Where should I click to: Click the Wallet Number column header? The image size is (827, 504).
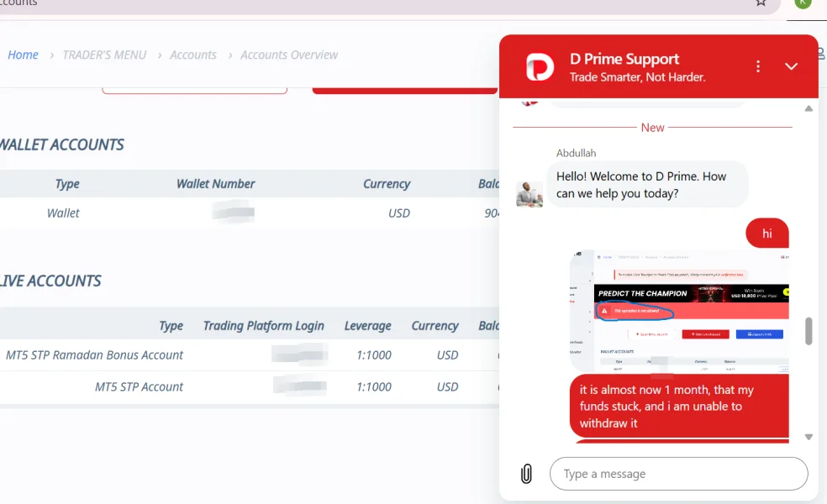pos(215,183)
